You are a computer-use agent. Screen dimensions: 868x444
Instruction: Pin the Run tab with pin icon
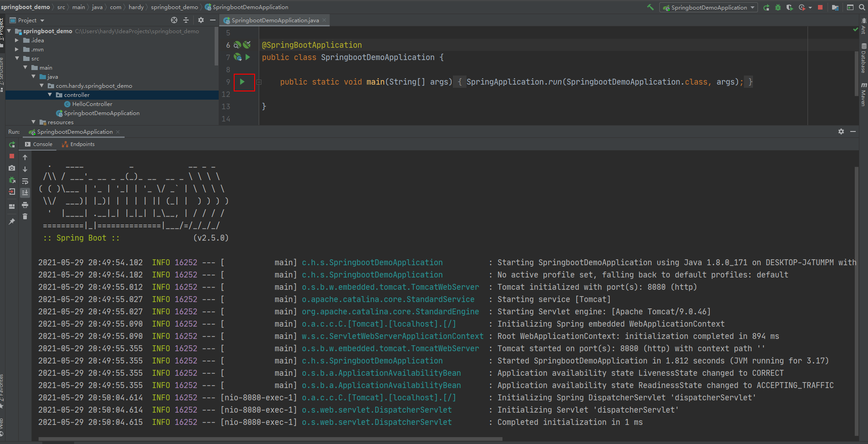pos(12,222)
